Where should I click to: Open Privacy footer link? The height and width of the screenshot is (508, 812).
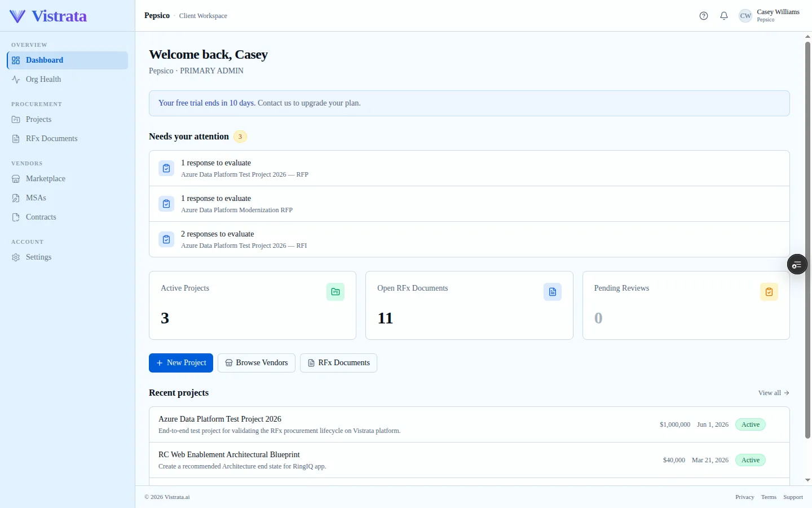point(745,497)
